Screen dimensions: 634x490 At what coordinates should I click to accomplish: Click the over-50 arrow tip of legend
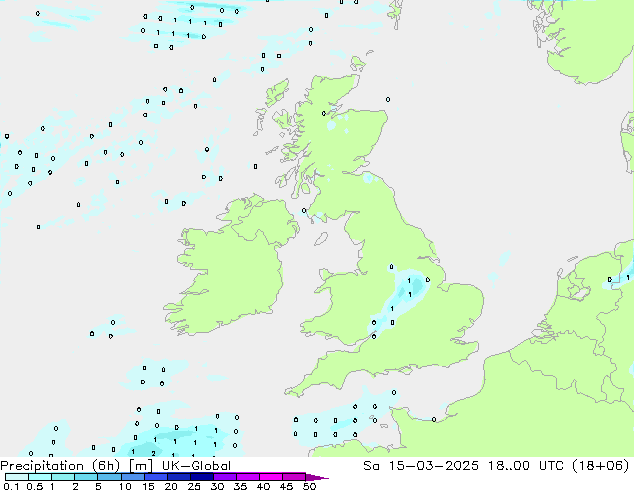click(x=317, y=477)
